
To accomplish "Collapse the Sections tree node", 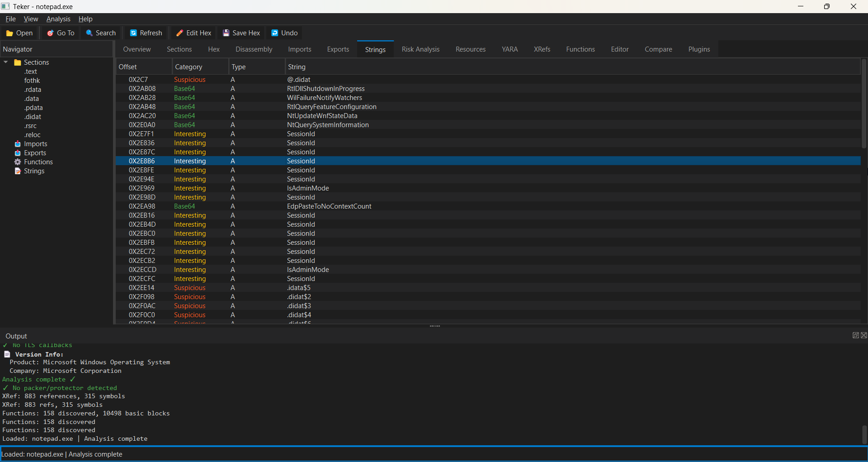I will pyautogui.click(x=6, y=62).
